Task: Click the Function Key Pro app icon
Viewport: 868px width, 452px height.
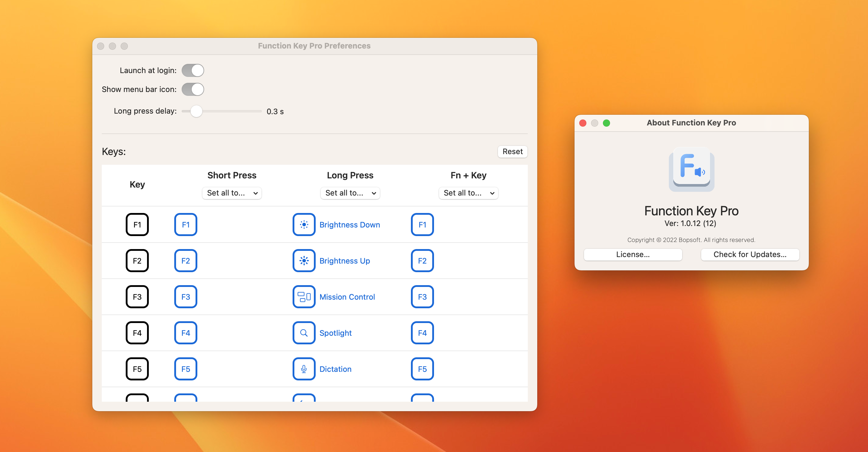Action: [x=691, y=169]
